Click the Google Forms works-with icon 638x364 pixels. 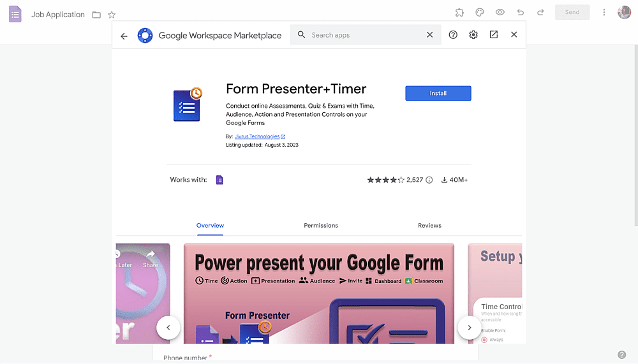pos(219,180)
